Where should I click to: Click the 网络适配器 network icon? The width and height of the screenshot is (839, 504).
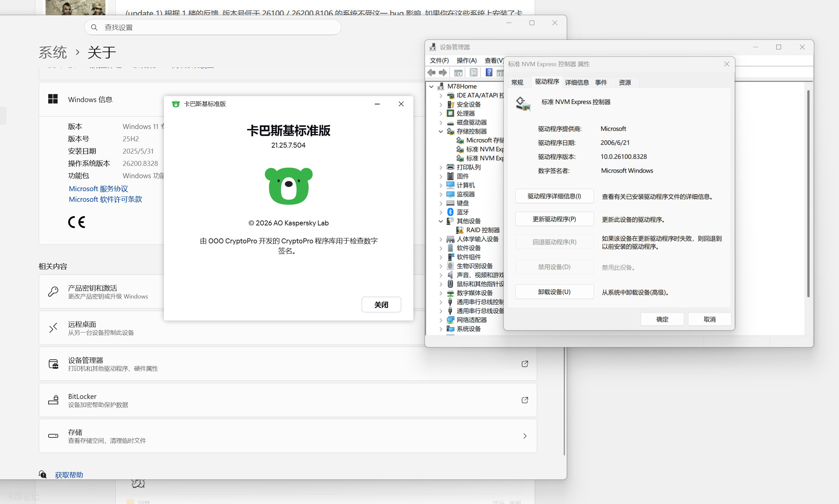[x=450, y=320]
